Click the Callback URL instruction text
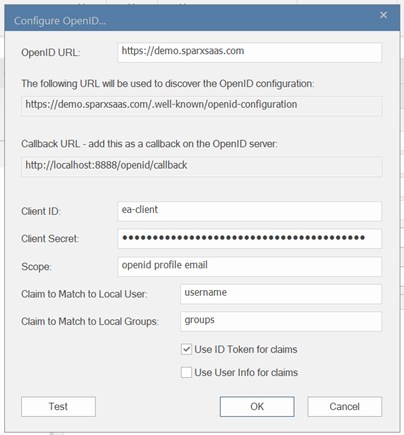Image resolution: width=404 pixels, height=435 pixels. coord(149,144)
